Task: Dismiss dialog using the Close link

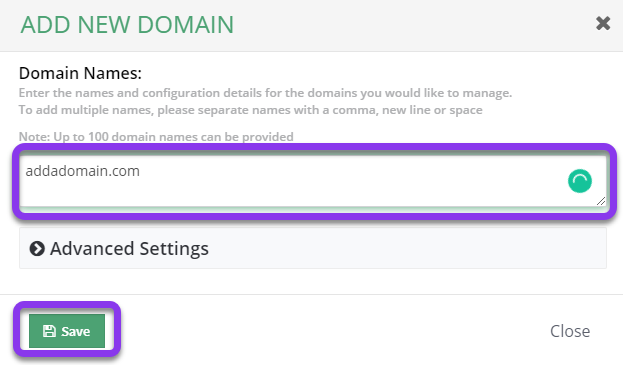Action: pyautogui.click(x=570, y=331)
